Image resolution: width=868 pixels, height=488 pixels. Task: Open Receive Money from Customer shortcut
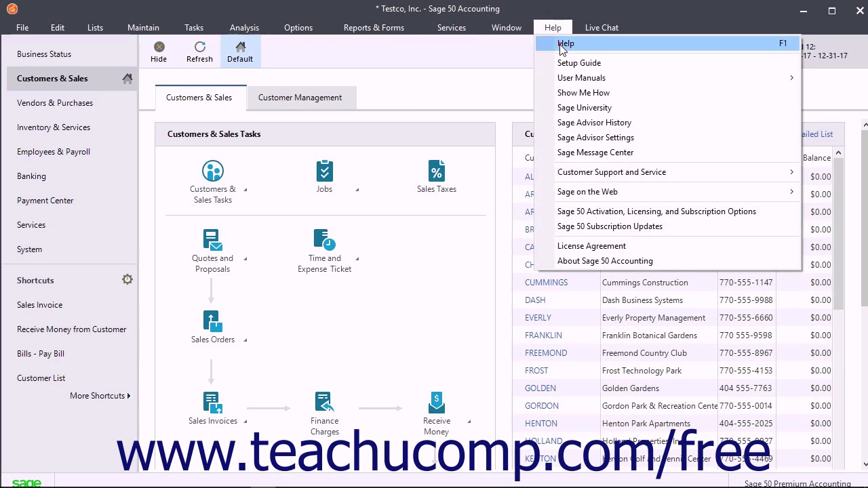[x=71, y=329]
